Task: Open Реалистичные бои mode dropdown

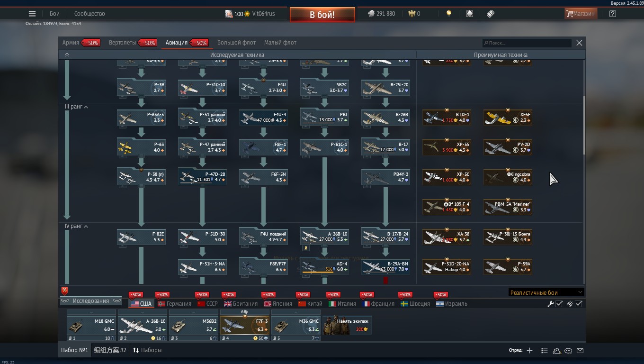Action: coord(546,292)
